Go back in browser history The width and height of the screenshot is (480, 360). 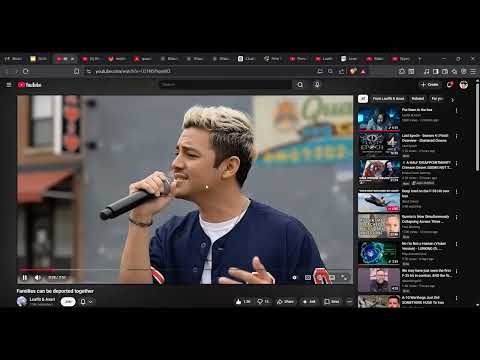click(6, 71)
